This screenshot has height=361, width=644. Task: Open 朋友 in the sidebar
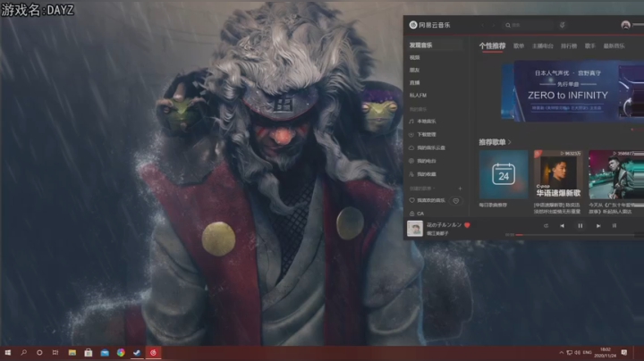415,71
